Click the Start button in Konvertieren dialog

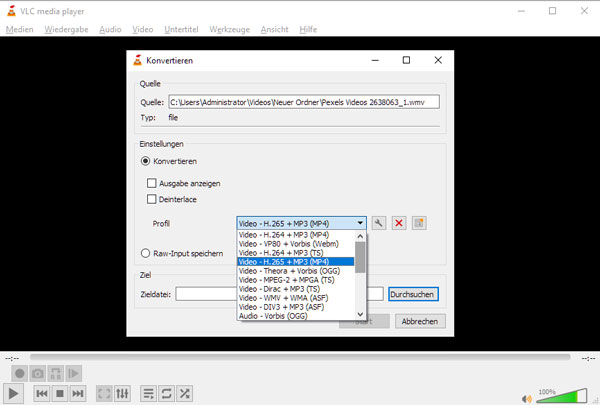coord(364,322)
